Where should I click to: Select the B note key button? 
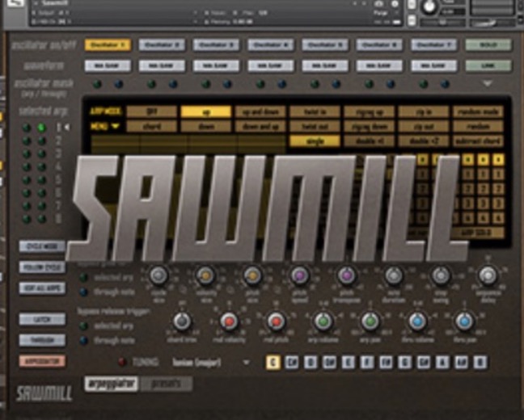pyautogui.click(x=480, y=362)
